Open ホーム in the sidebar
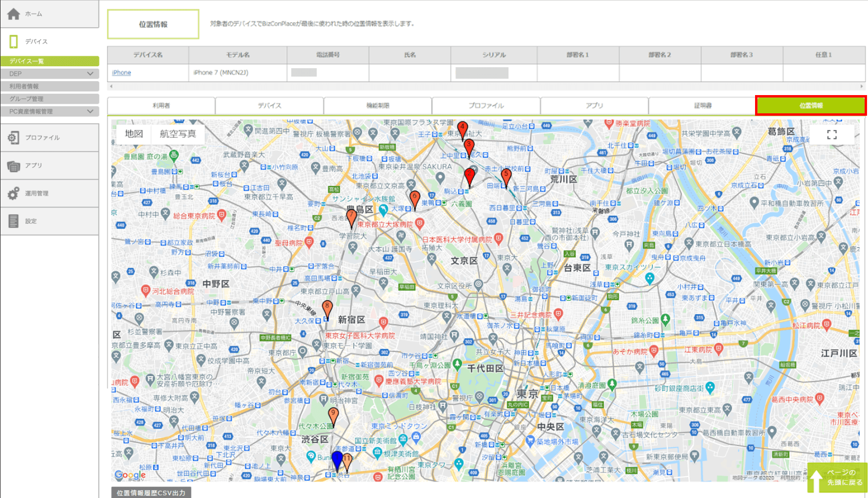The image size is (868, 498). point(50,14)
